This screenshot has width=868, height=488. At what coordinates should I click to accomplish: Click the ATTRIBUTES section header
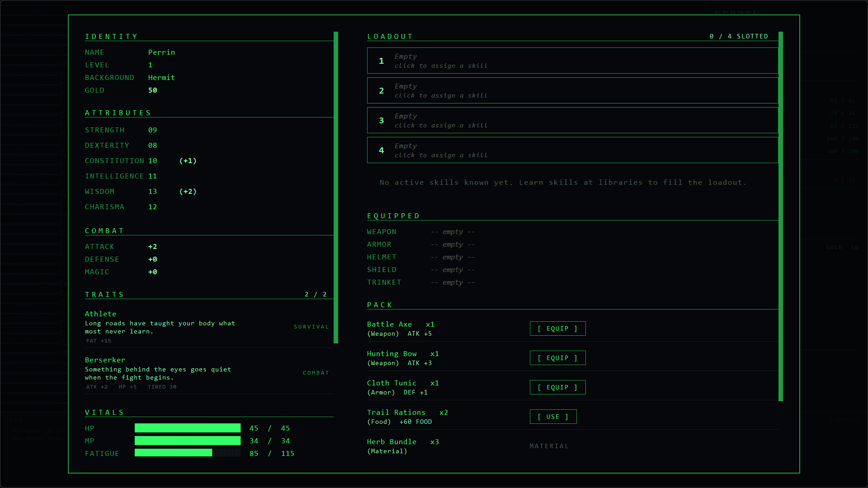(x=118, y=113)
